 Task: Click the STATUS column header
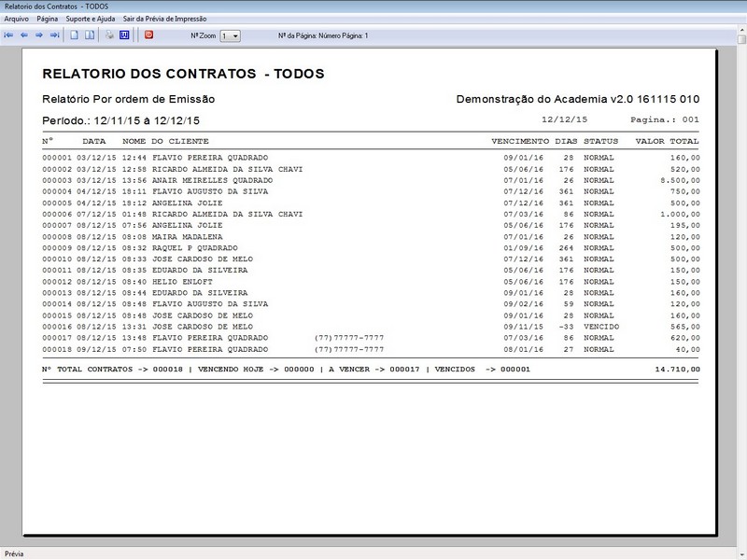click(600, 142)
